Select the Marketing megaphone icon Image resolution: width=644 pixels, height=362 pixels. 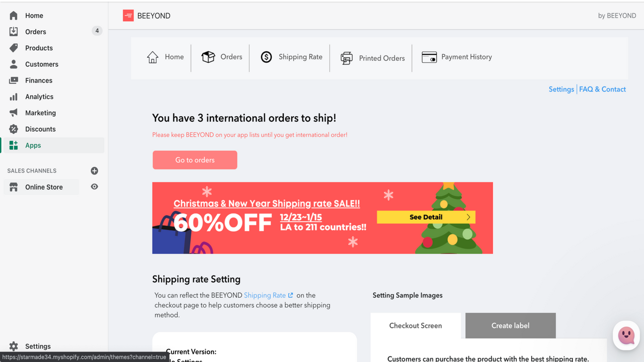[14, 113]
